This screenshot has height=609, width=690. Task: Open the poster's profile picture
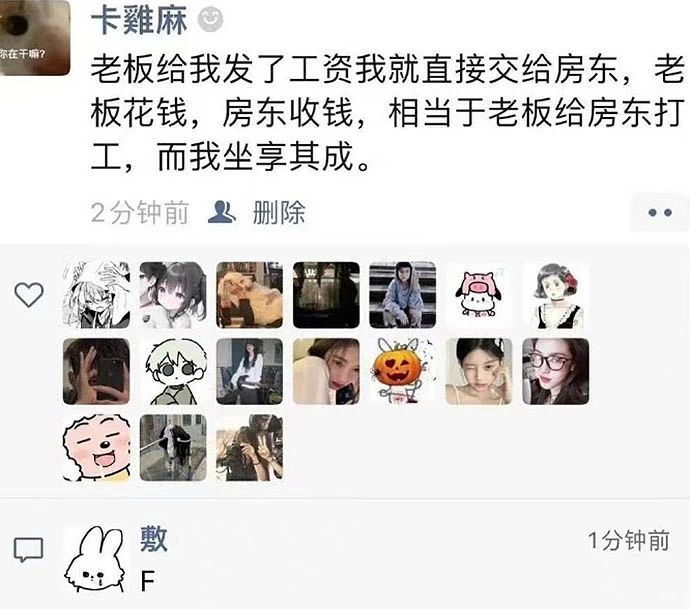click(x=35, y=37)
